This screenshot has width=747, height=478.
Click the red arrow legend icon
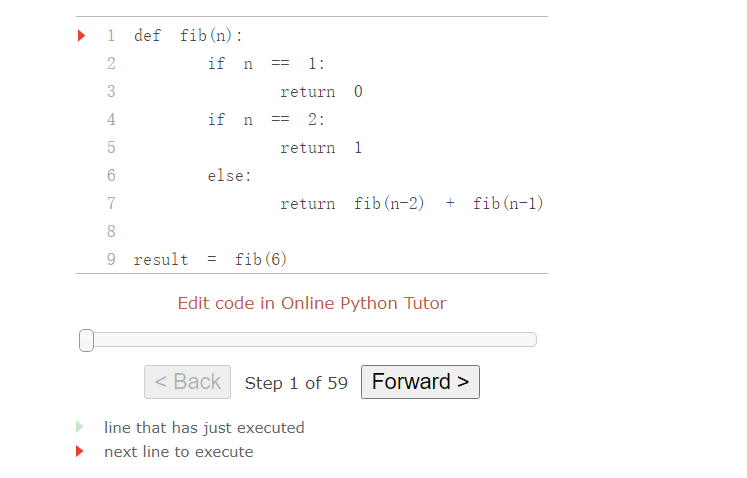click(x=80, y=451)
